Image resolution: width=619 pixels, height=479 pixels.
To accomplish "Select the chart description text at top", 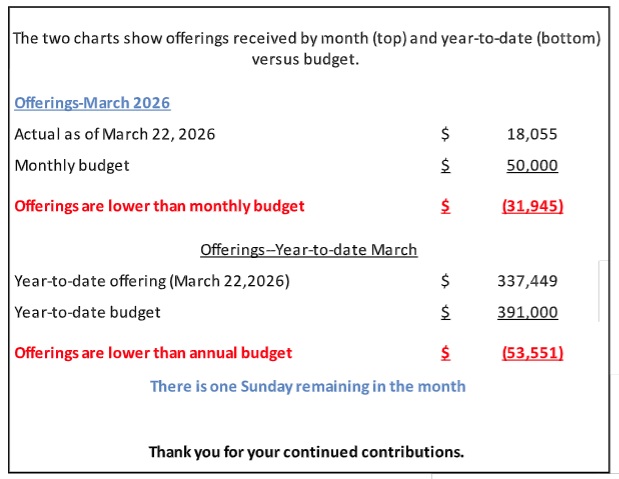I will [308, 48].
